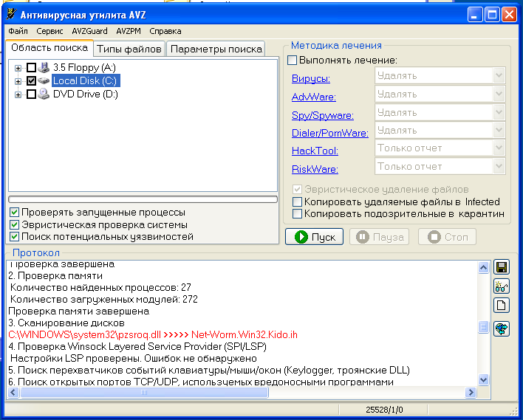Click Количество найденных процессов: 27 line
This screenshot has height=420, width=523.
click(x=100, y=287)
